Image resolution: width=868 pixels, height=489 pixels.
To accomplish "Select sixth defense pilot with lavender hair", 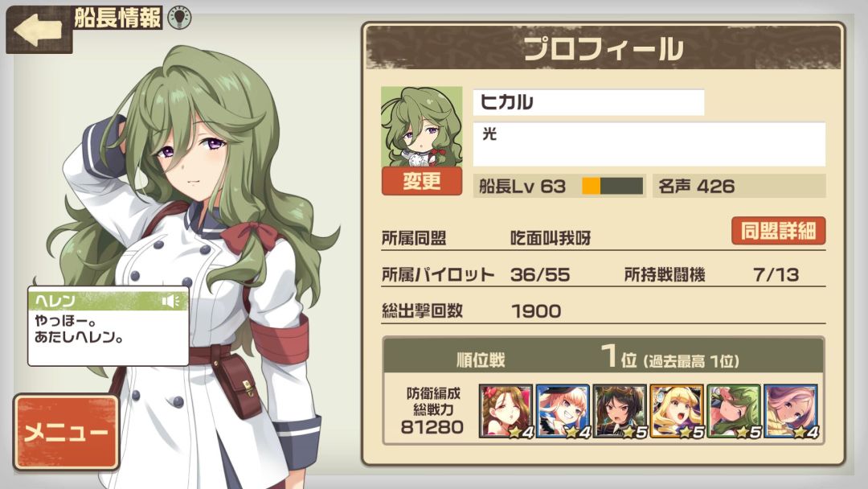I will click(791, 411).
